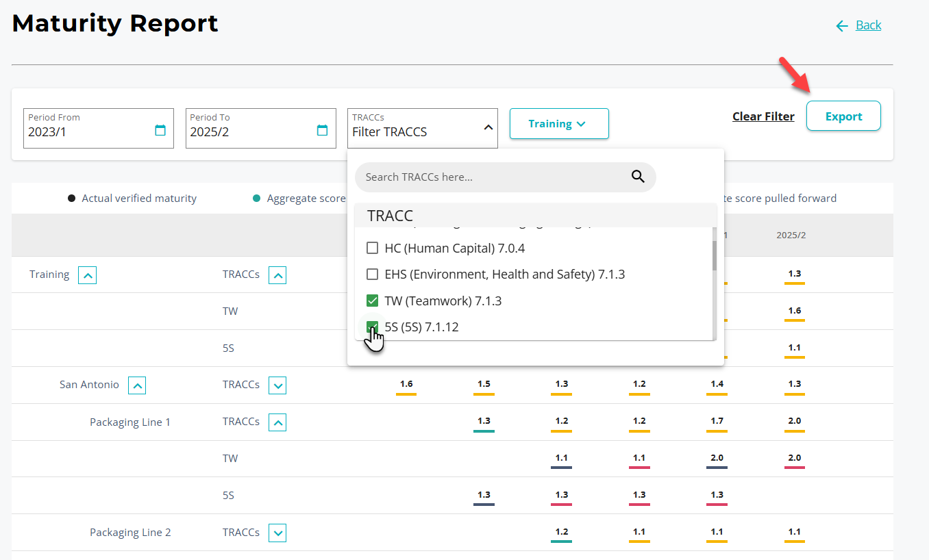Screen dimensions: 929x560
Task: Check the HC (Human Capital) 7.0.4 checkbox
Action: (x=373, y=248)
